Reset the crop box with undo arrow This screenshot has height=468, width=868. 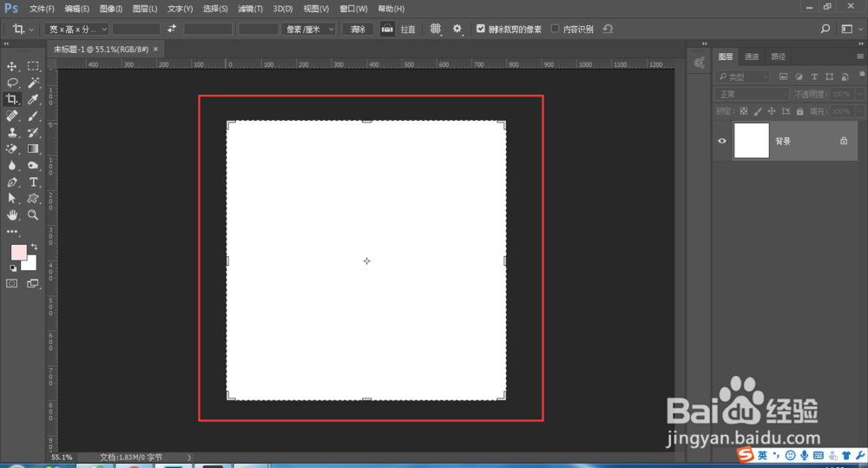[x=608, y=29]
